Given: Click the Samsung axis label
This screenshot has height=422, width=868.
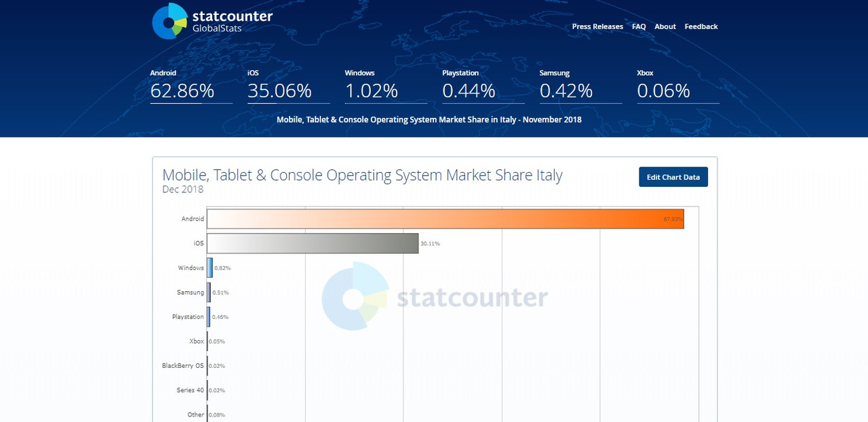Looking at the screenshot, I should click(x=191, y=292).
